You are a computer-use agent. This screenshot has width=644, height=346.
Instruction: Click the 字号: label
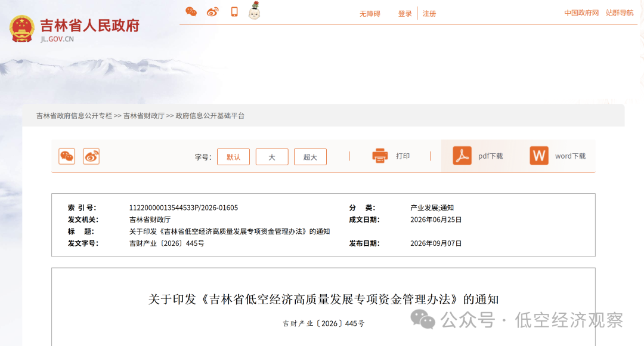tap(203, 157)
